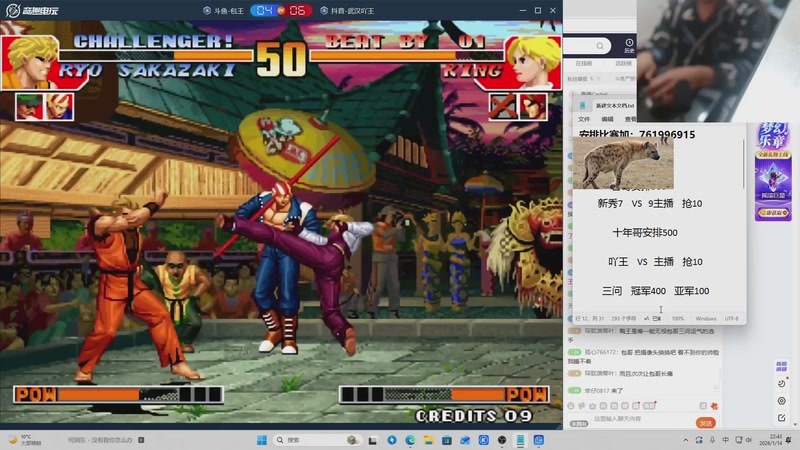Open the blue K app on the taskbar
Screen dimensions: 800x450
484,440
